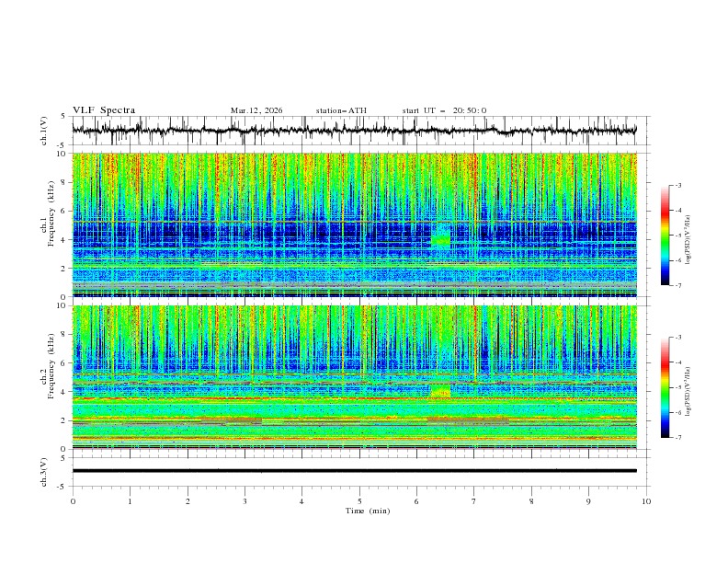Click the '-5' tick on ch.3(V) waveform axis
Screen dimensions: 728x563
tap(63, 487)
